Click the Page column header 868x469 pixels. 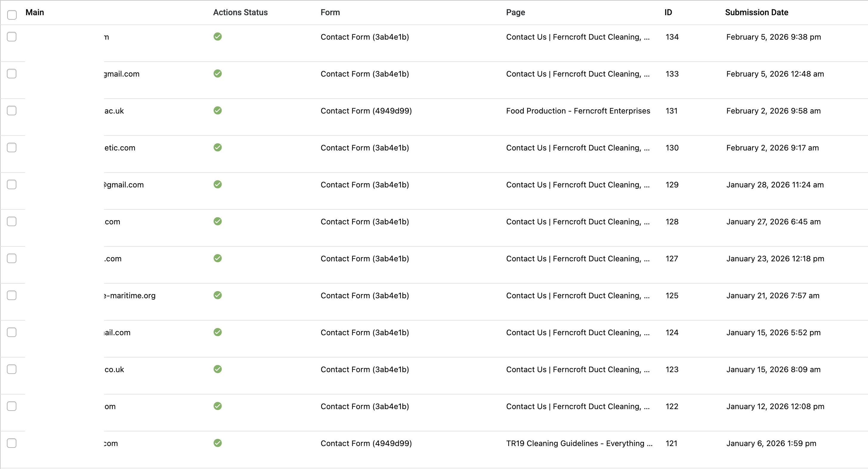(x=515, y=12)
